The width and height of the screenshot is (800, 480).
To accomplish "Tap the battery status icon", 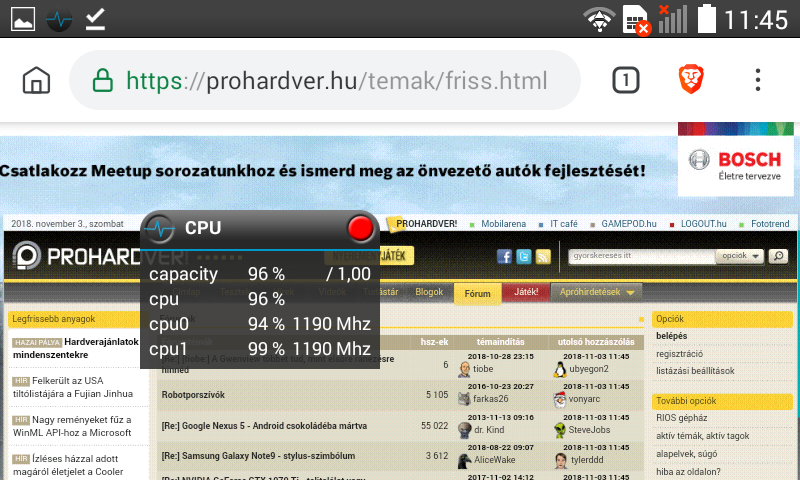I will coord(707,18).
